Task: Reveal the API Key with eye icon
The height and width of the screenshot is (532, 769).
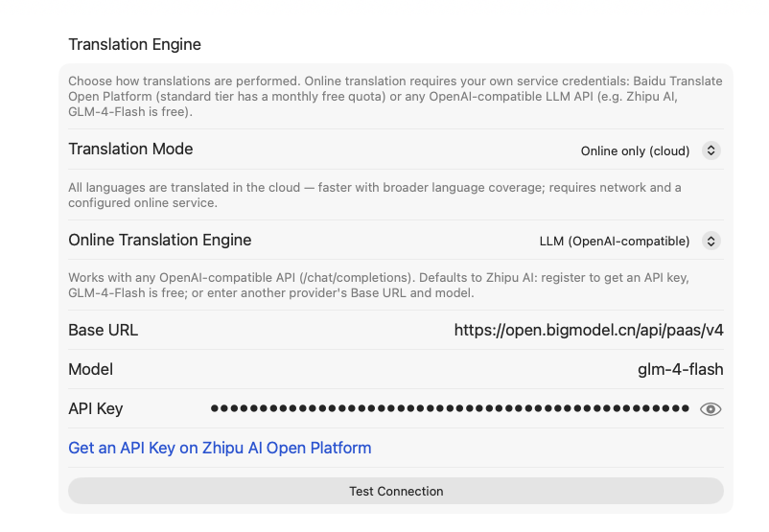Action: tap(711, 409)
